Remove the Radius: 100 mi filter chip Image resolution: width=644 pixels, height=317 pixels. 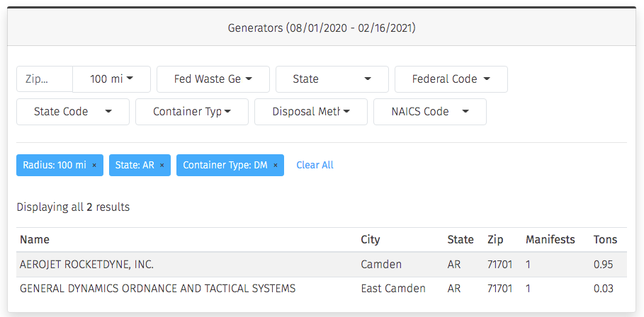[x=94, y=166]
